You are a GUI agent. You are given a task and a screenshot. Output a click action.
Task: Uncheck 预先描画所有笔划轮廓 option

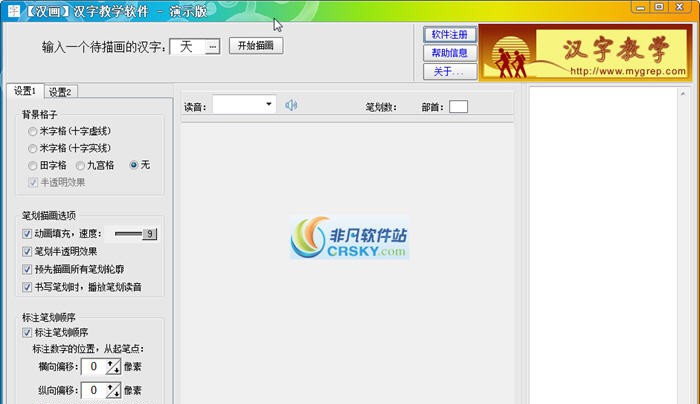[27, 270]
